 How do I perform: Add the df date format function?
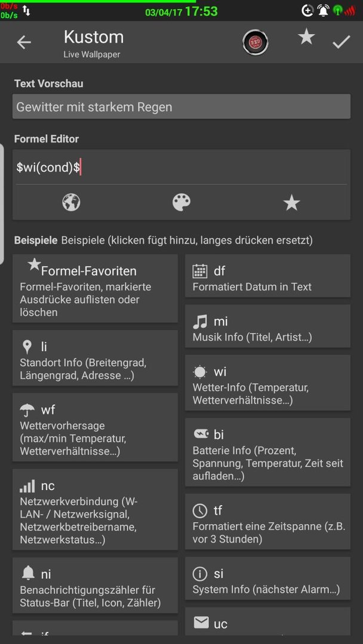coord(267,275)
